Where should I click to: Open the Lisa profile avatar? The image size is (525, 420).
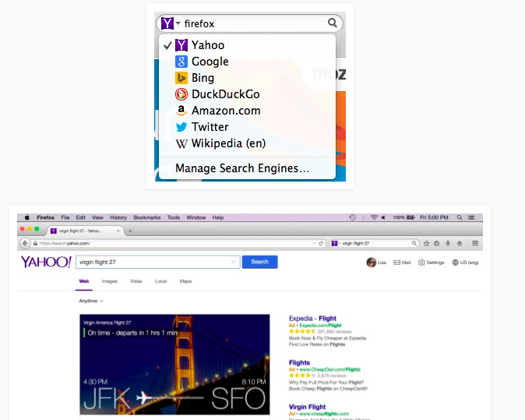(x=371, y=263)
